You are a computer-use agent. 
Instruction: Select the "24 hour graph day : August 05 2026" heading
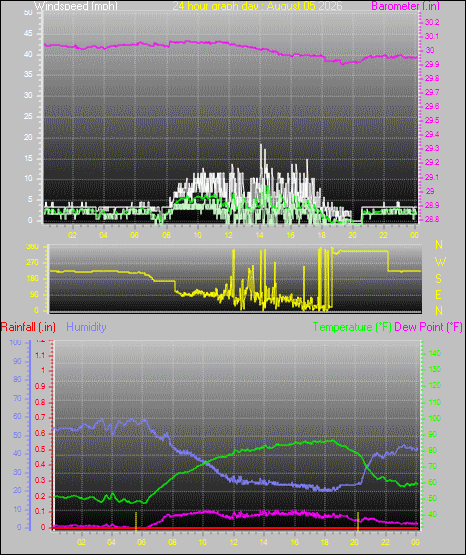pos(257,6)
